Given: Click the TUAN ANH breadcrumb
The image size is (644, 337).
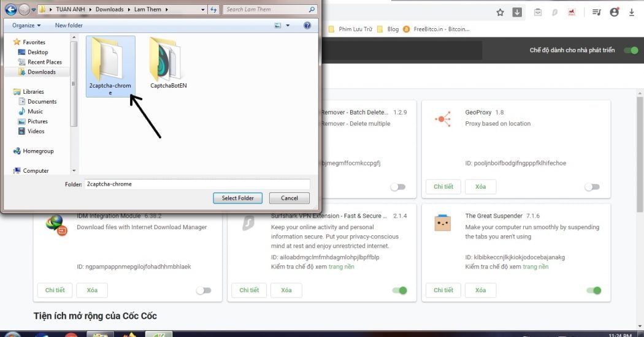Looking at the screenshot, I should tap(71, 9).
